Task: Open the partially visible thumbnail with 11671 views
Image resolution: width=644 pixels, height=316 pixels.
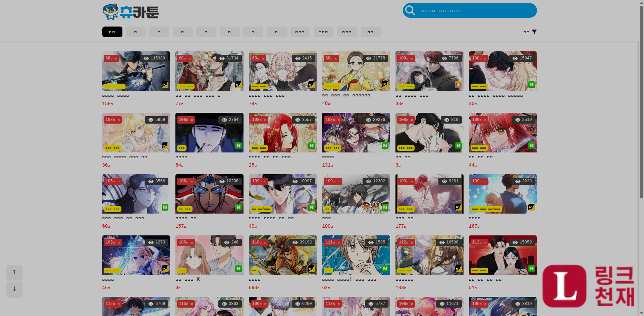Action: [x=429, y=306]
